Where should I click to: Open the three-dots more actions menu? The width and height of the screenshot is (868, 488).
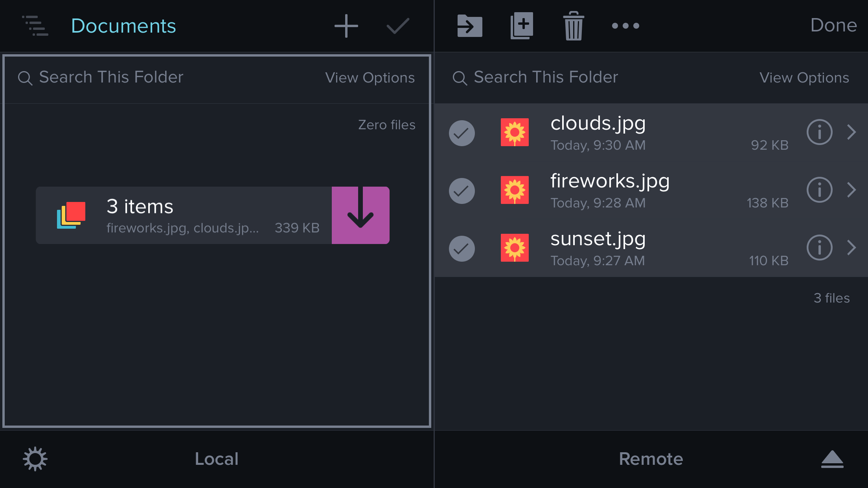[x=625, y=26]
